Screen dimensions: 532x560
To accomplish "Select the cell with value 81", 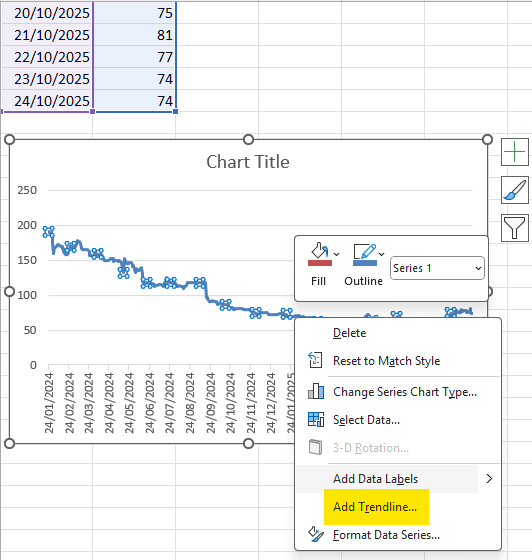I will 135,35.
